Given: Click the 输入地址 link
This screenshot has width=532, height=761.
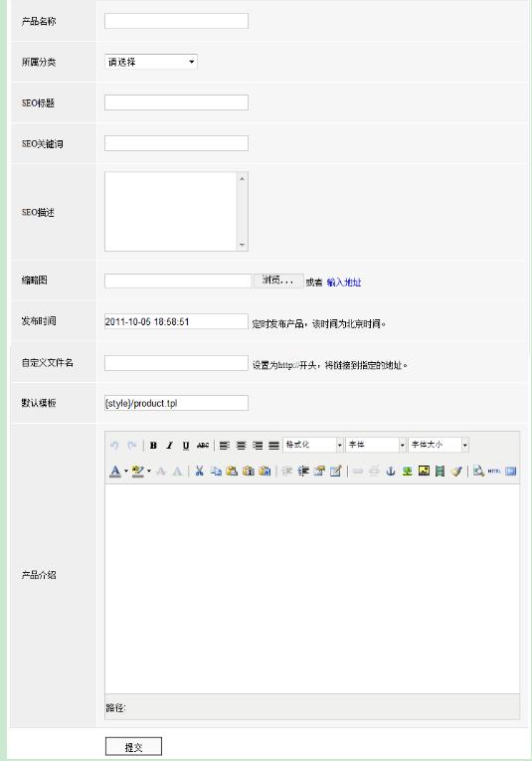Looking at the screenshot, I should (344, 282).
